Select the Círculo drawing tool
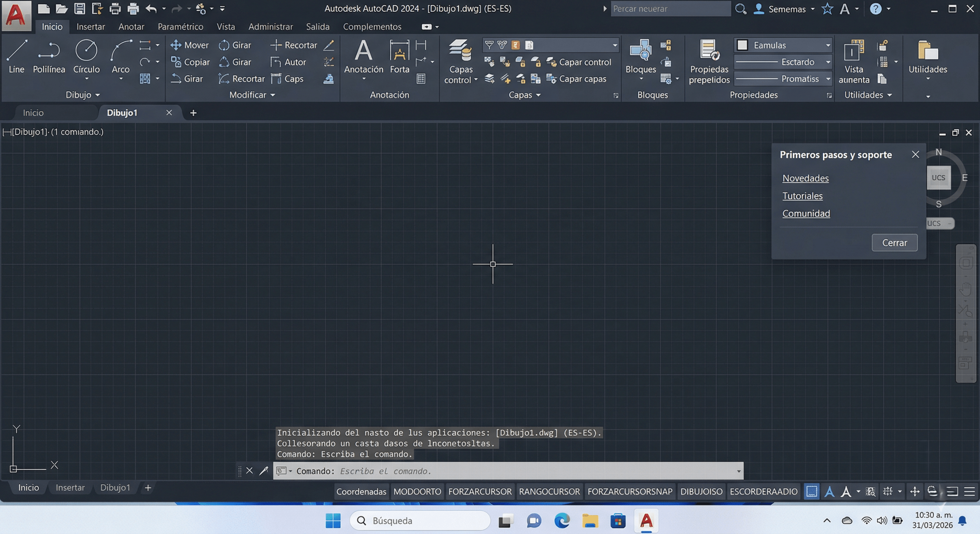This screenshot has width=980, height=534. click(86, 57)
